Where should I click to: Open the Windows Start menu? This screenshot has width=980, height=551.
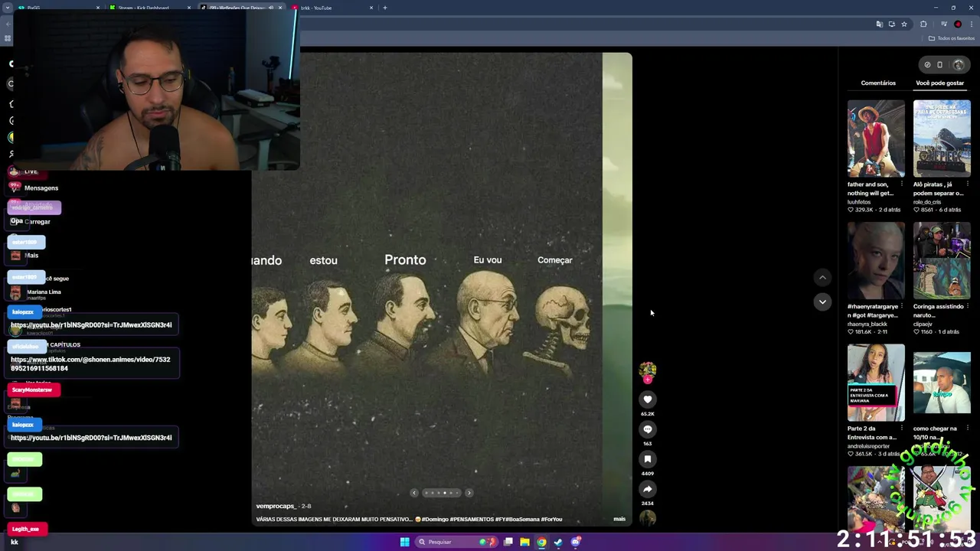tap(404, 542)
